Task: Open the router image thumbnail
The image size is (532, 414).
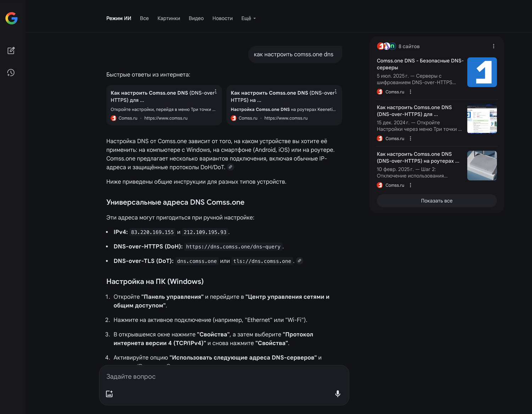Action: click(482, 165)
